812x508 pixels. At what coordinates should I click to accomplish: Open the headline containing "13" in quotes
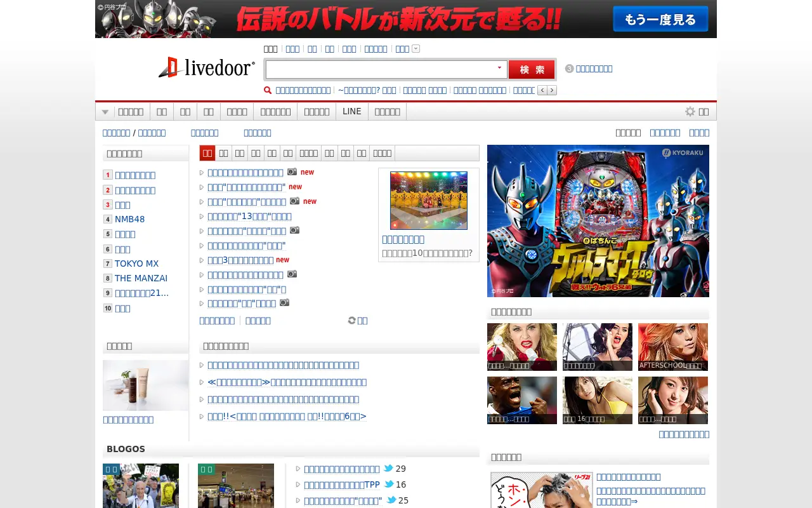coord(249,216)
